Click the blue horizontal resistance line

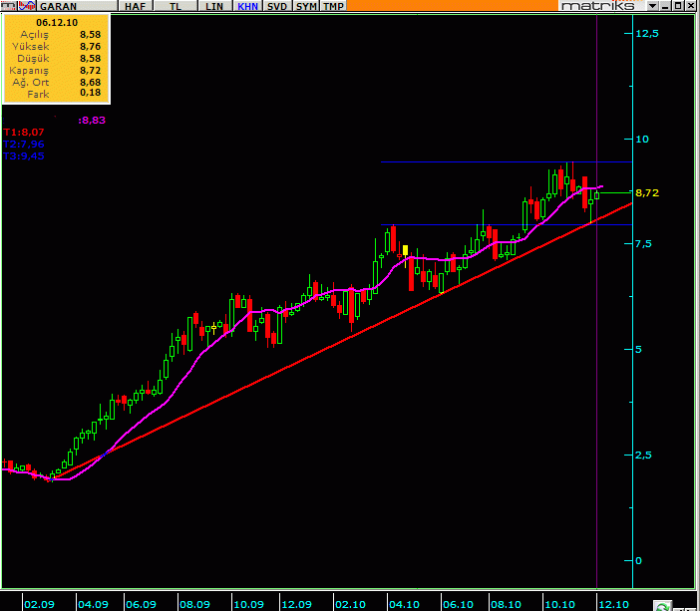click(x=499, y=161)
